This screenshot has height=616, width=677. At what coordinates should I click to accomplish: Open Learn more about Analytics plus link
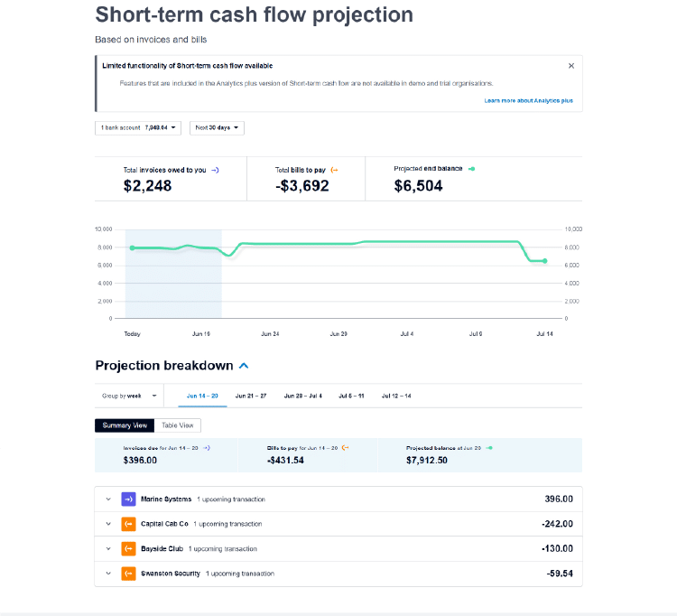(528, 101)
